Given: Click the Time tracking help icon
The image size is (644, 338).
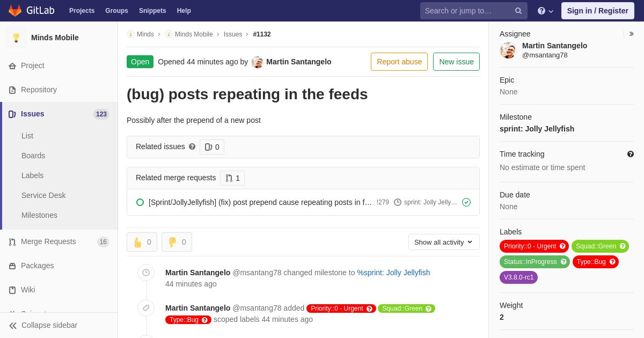Looking at the screenshot, I should (x=631, y=154).
